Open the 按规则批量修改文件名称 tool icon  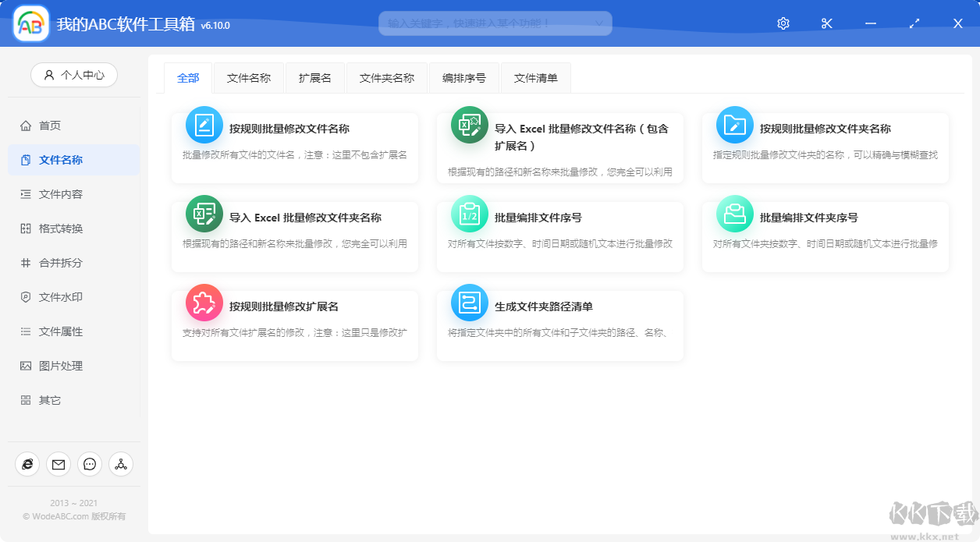(x=204, y=125)
